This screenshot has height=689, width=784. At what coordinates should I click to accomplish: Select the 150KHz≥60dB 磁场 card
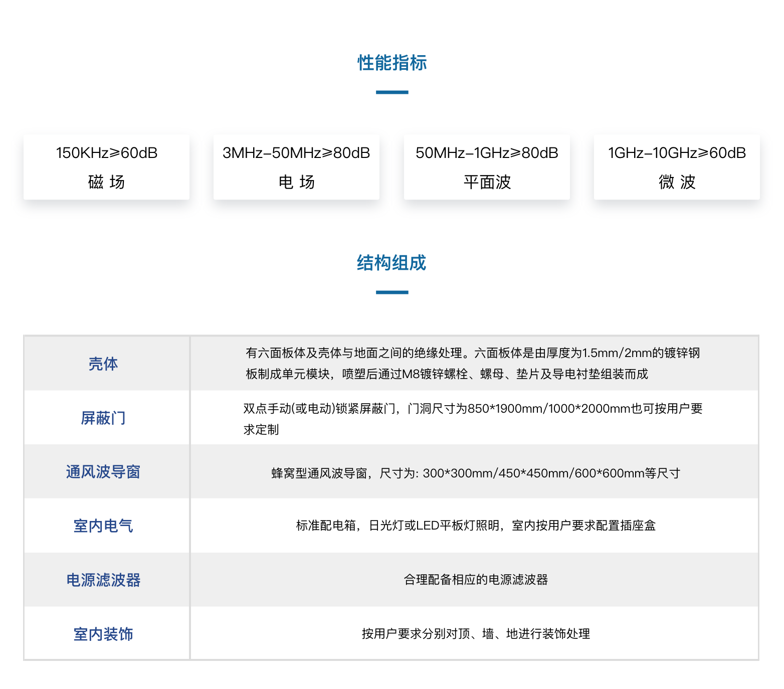106,167
